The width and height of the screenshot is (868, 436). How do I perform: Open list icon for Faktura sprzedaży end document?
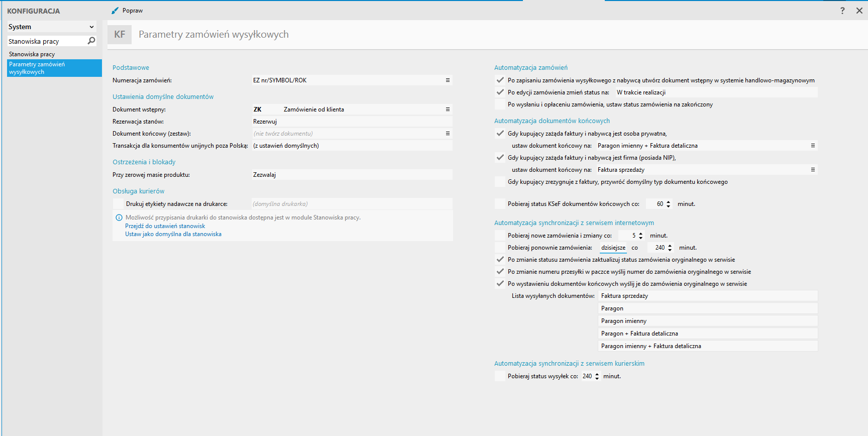[813, 170]
